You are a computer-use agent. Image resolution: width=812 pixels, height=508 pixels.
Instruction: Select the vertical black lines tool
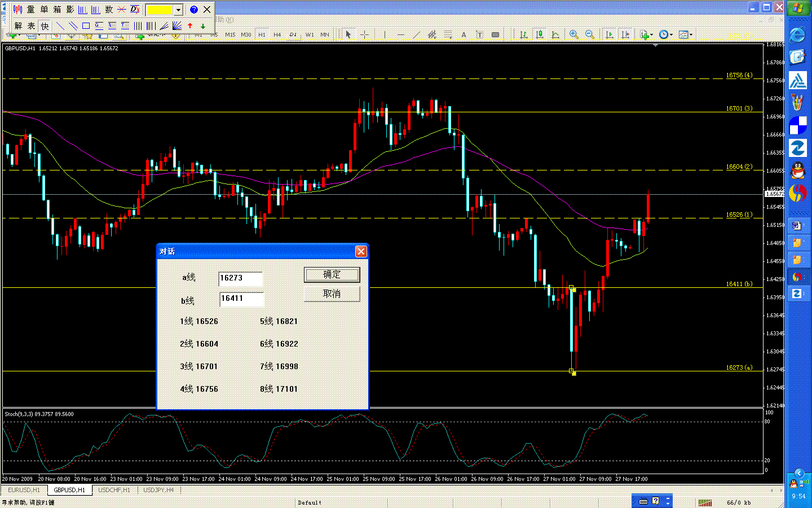coord(138,25)
